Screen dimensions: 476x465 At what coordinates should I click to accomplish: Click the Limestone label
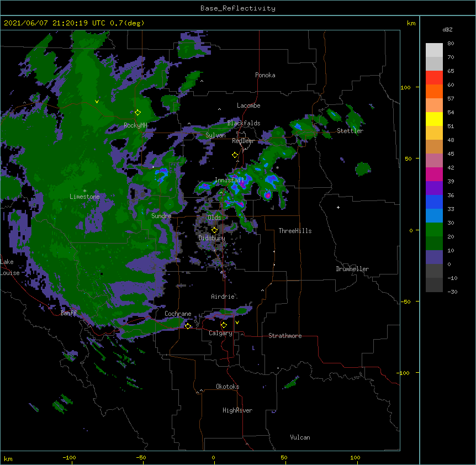tap(84, 197)
